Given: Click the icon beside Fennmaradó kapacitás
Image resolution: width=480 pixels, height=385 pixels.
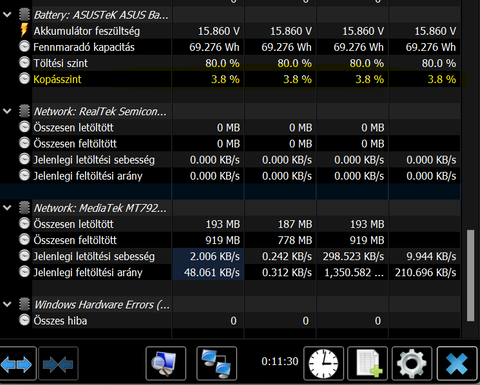Looking at the screenshot, I should 24,47.
